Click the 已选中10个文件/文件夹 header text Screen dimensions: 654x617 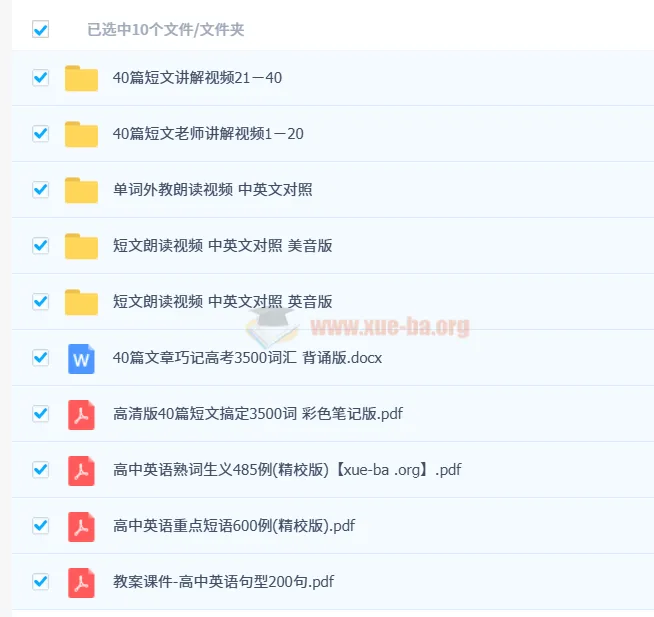coord(166,30)
